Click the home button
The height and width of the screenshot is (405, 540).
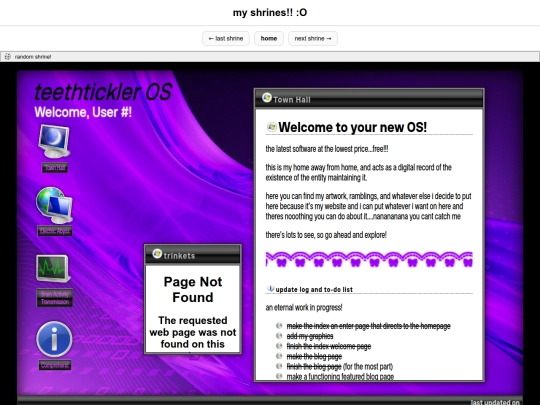[269, 39]
